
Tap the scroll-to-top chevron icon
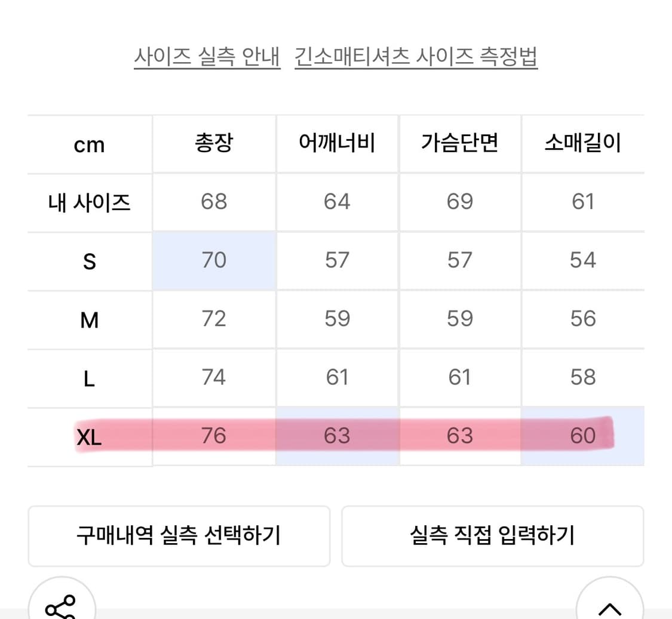click(x=609, y=608)
